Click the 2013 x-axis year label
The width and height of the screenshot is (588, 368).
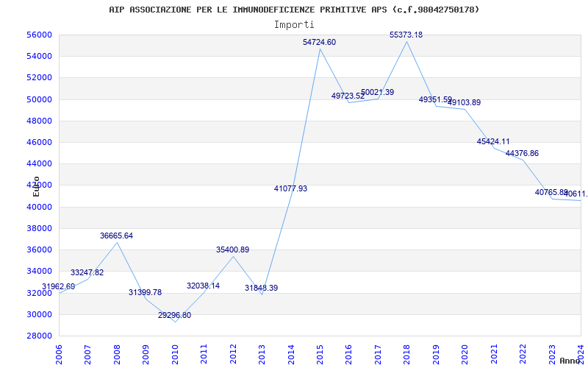(x=262, y=353)
